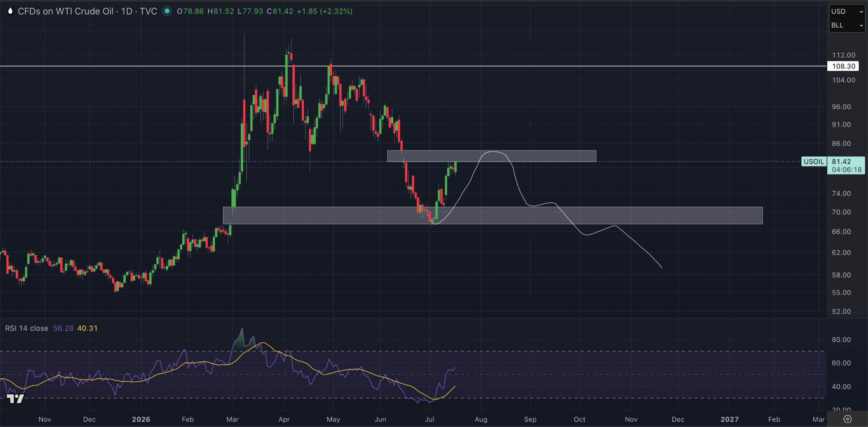Click the RSI value 56.28
This screenshot has width=868, height=427.
click(63, 328)
